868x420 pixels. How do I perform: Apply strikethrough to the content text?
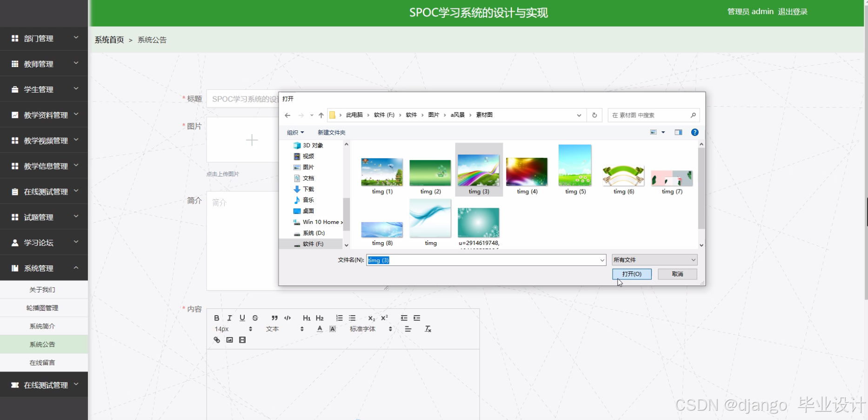[x=255, y=318]
